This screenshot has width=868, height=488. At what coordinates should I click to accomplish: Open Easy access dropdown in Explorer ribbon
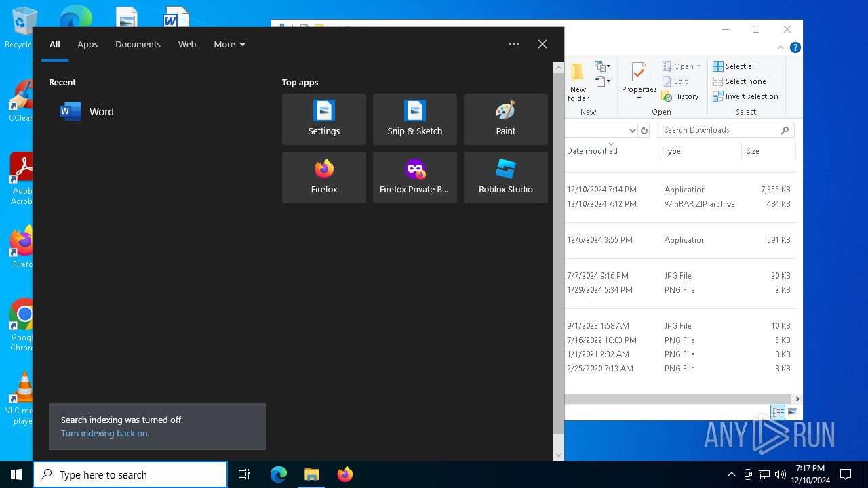603,82
